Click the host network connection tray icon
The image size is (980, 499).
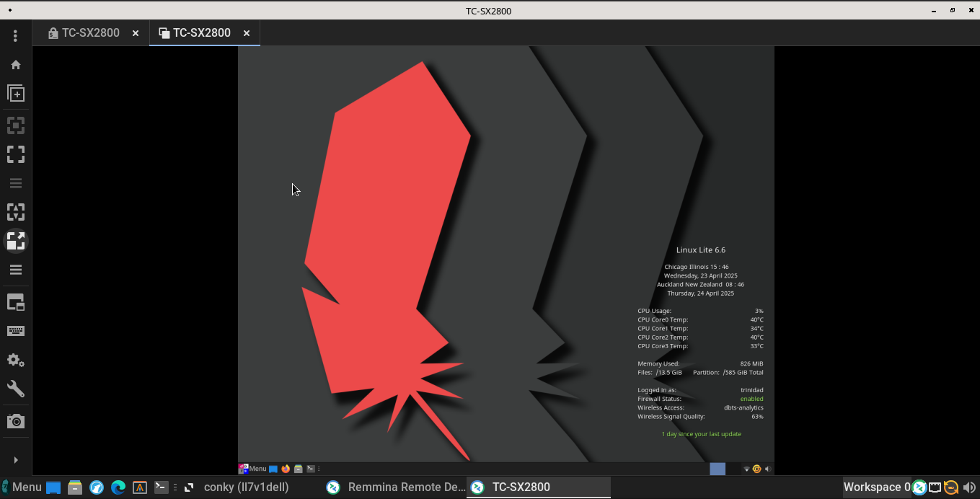935,487
